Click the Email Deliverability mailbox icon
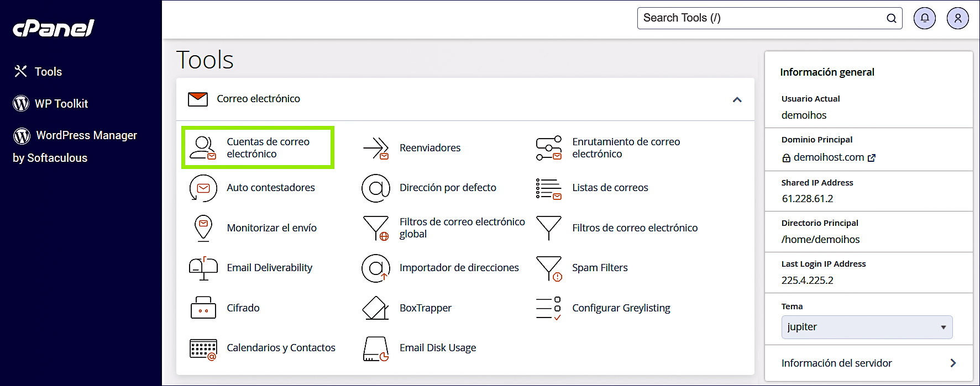This screenshot has height=386, width=980. 203,268
